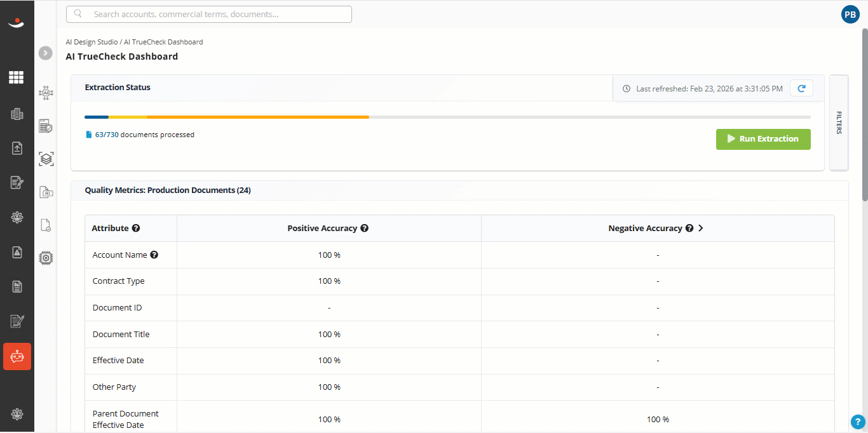The height and width of the screenshot is (433, 868).
Task: Click the Other Party attribute row
Action: point(459,387)
